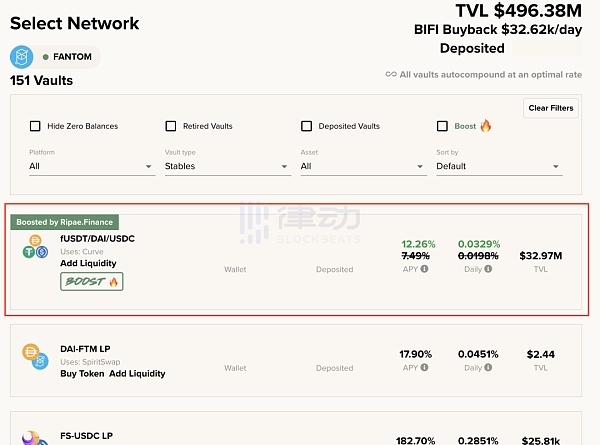Click the APY info icon for DAI-FTM LP

424,368
